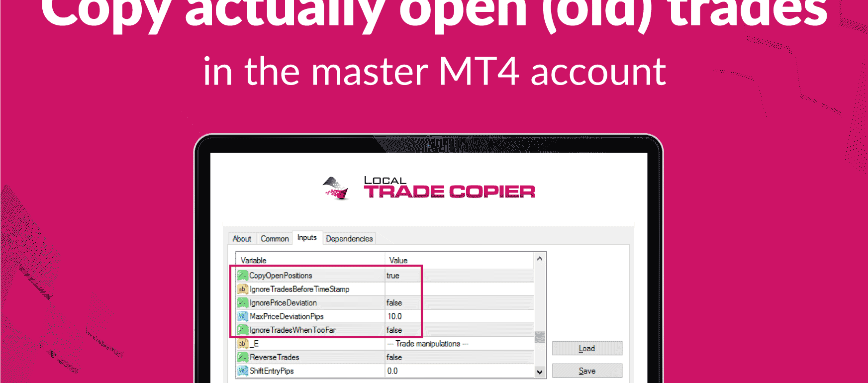
Task: Click the IgnorePriceDeviation variable icon
Action: click(x=242, y=302)
